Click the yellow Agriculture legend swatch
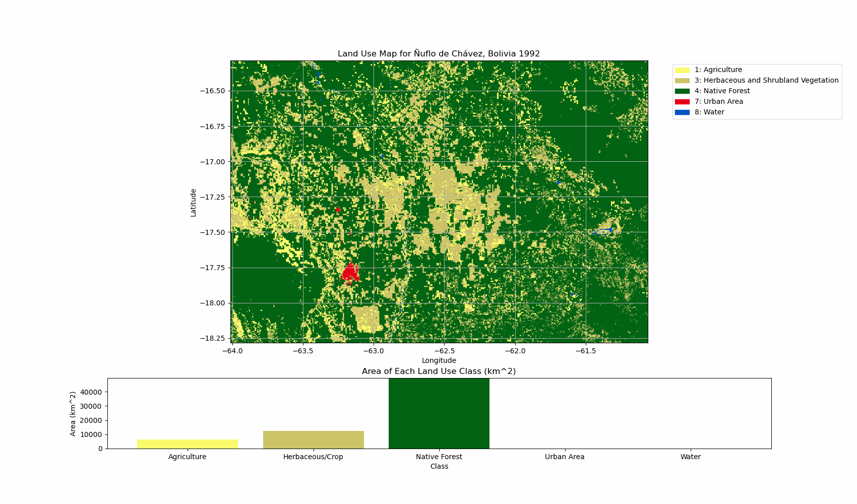 pyautogui.click(x=682, y=70)
